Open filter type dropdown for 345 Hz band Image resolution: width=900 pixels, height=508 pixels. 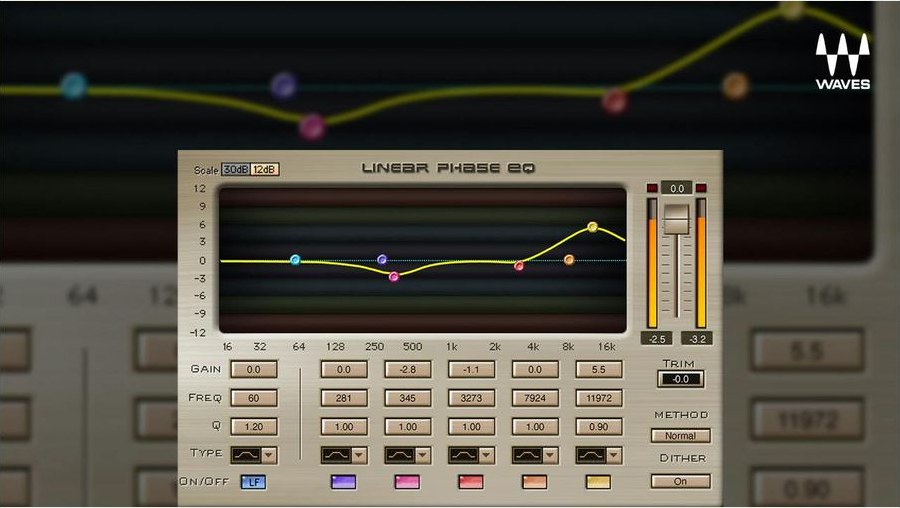[423, 456]
